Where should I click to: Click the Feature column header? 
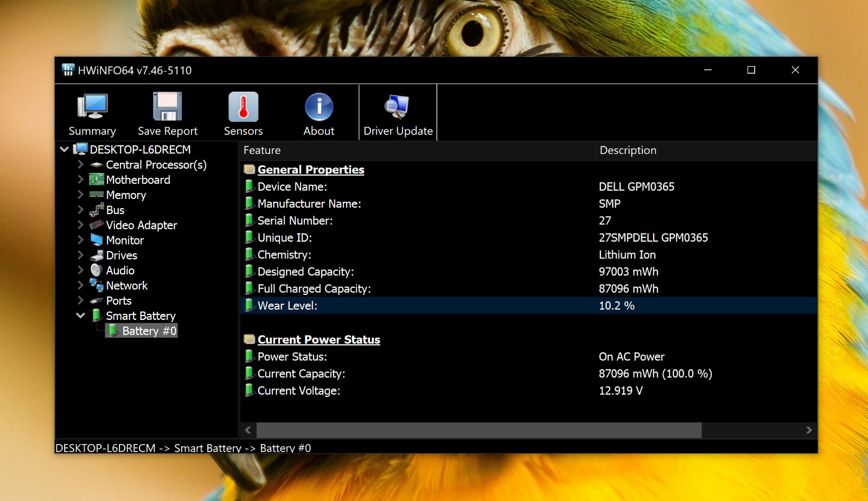[x=417, y=150]
